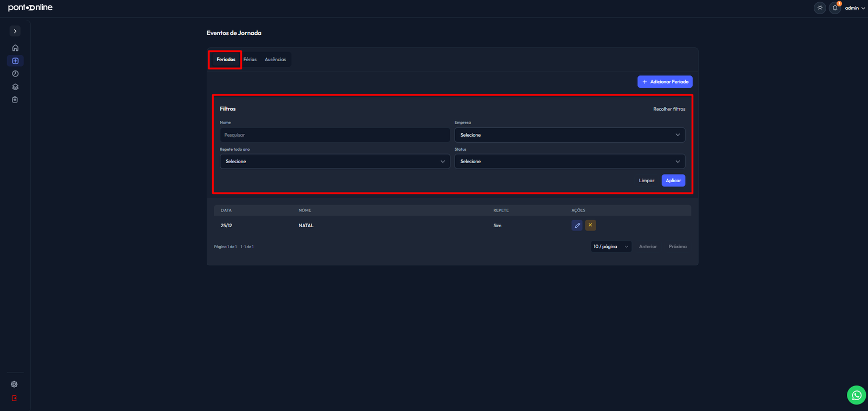The image size is (868, 411).
Task: Click Limpar to clear filters
Action: [646, 181]
